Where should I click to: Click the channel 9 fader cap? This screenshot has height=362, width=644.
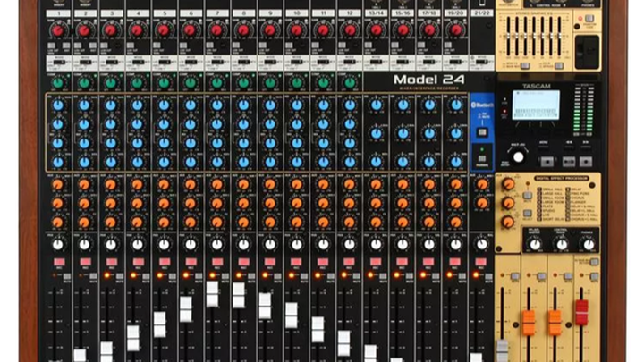point(265,306)
